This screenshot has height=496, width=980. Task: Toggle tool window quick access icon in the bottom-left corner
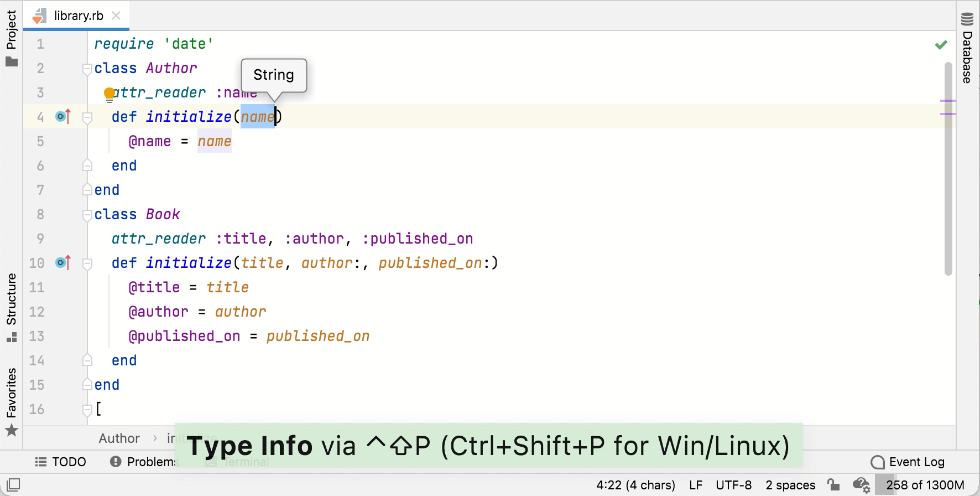point(13,485)
